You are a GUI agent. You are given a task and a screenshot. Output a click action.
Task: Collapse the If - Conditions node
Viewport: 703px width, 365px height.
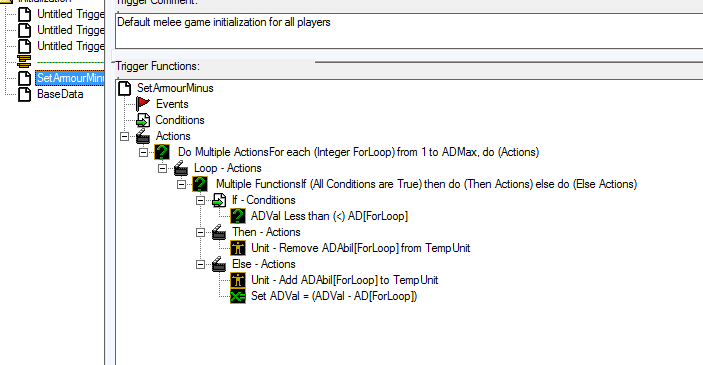[200, 201]
